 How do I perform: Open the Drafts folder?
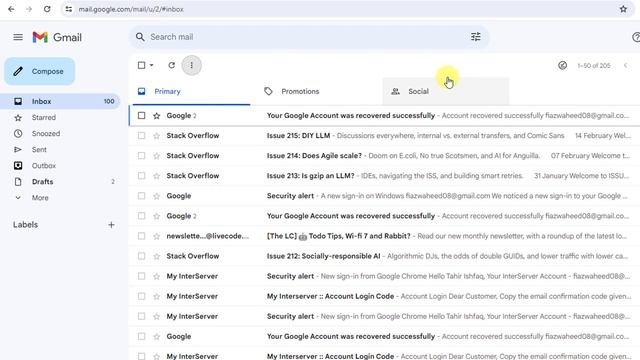pos(61,182)
